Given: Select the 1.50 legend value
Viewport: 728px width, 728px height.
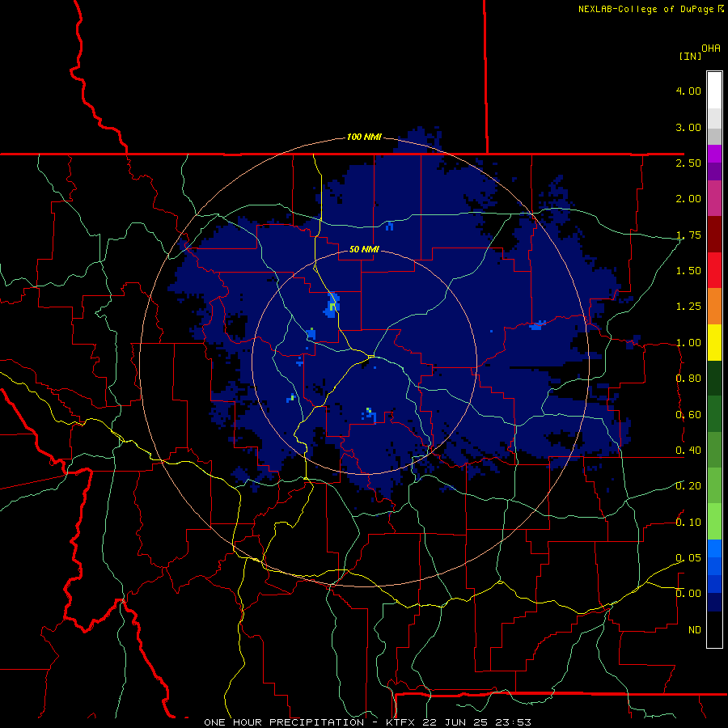Looking at the screenshot, I should pyautogui.click(x=688, y=271).
